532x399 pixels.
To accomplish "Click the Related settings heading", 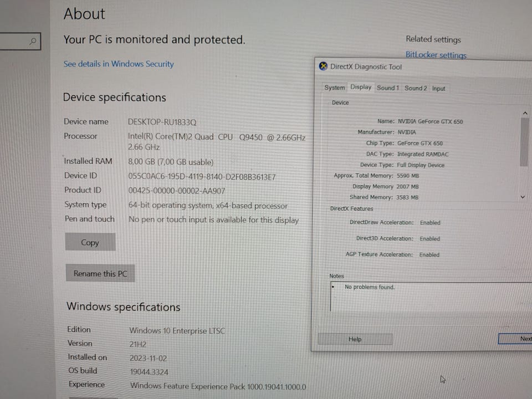I will click(x=433, y=39).
